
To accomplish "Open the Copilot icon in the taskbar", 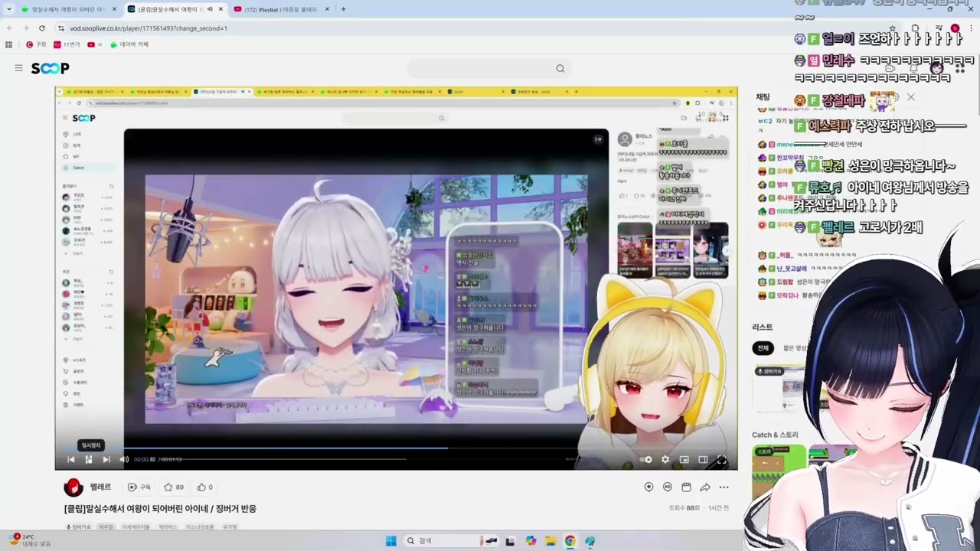I will [531, 541].
